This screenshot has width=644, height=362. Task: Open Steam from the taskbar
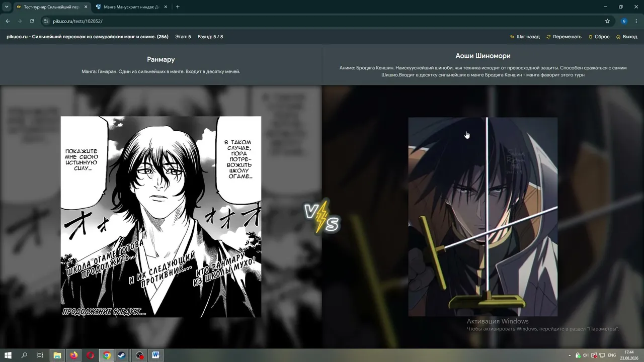click(122, 355)
